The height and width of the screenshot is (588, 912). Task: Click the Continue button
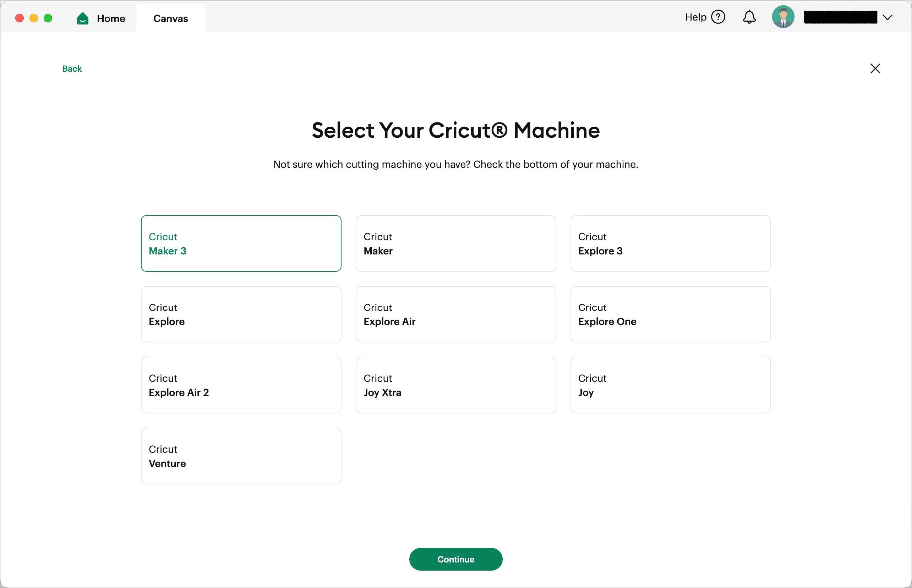pyautogui.click(x=455, y=559)
